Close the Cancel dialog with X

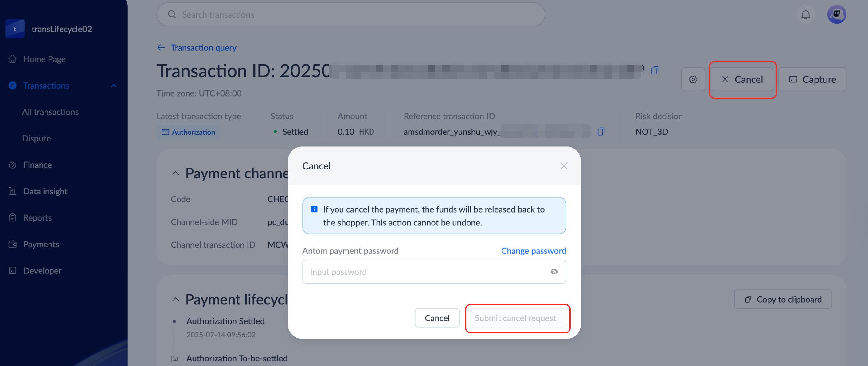point(563,166)
